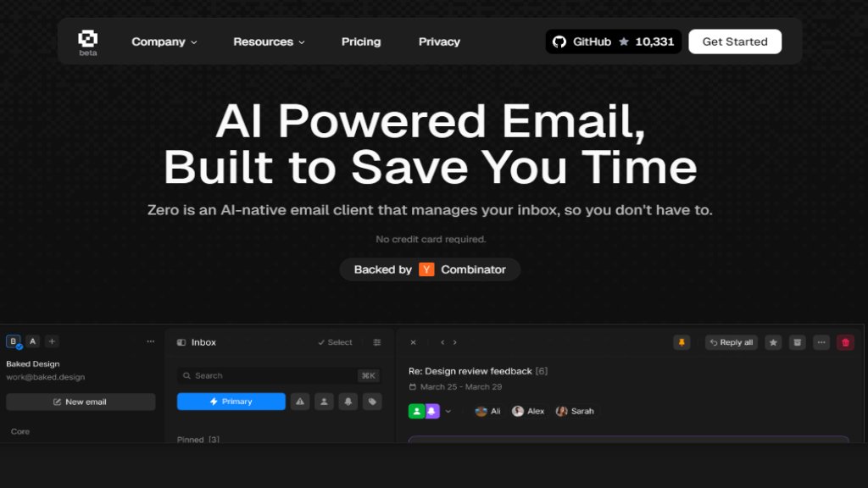Open the Resources dropdown menu
This screenshot has width=868, height=488.
[x=269, y=42]
